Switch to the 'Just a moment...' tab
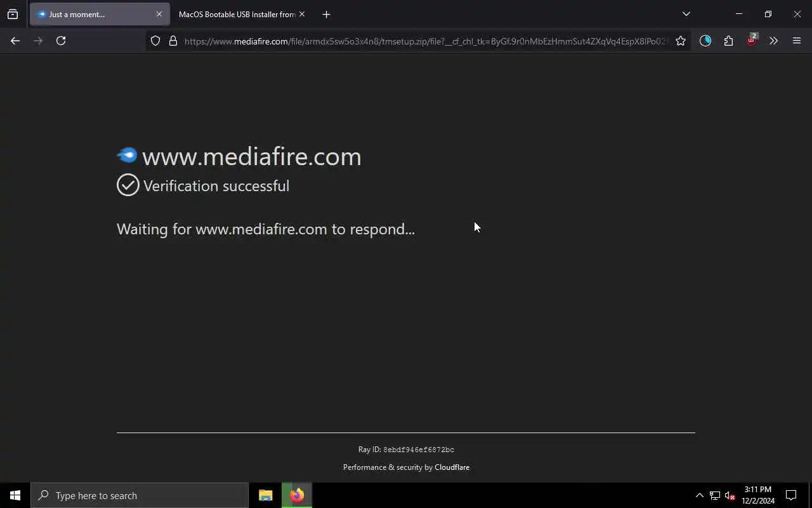This screenshot has width=812, height=508. 100,14
